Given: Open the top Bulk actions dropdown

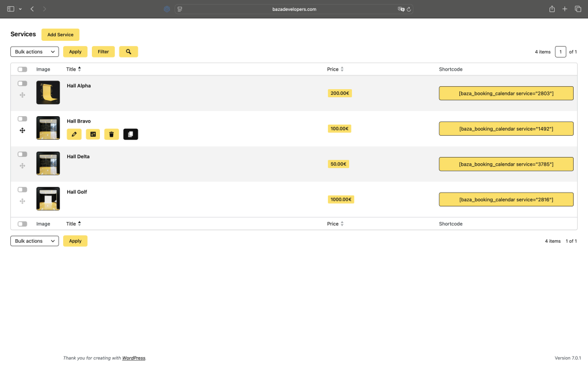Looking at the screenshot, I should coord(34,52).
